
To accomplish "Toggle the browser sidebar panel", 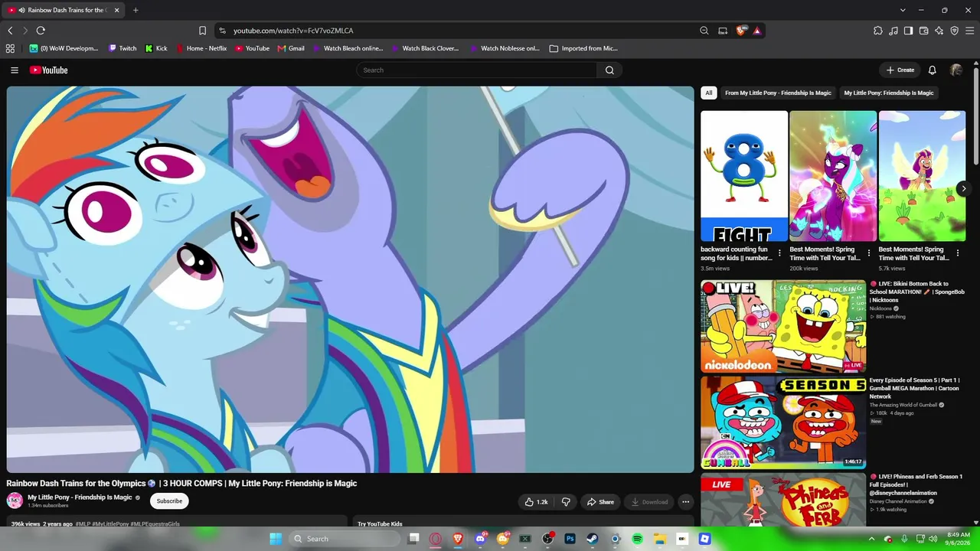I will 908,31.
